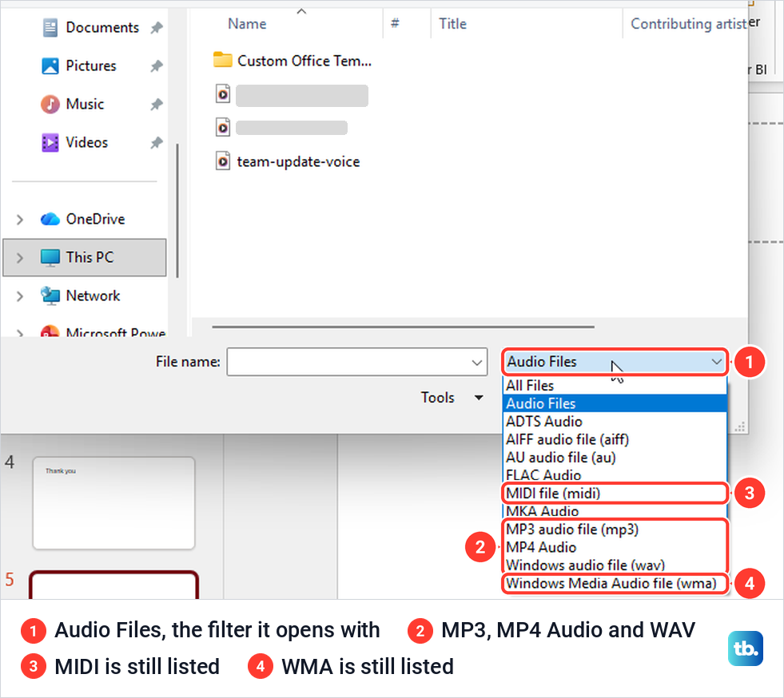This screenshot has width=784, height=698.
Task: Click the This PC monitor icon
Action: tap(50, 258)
